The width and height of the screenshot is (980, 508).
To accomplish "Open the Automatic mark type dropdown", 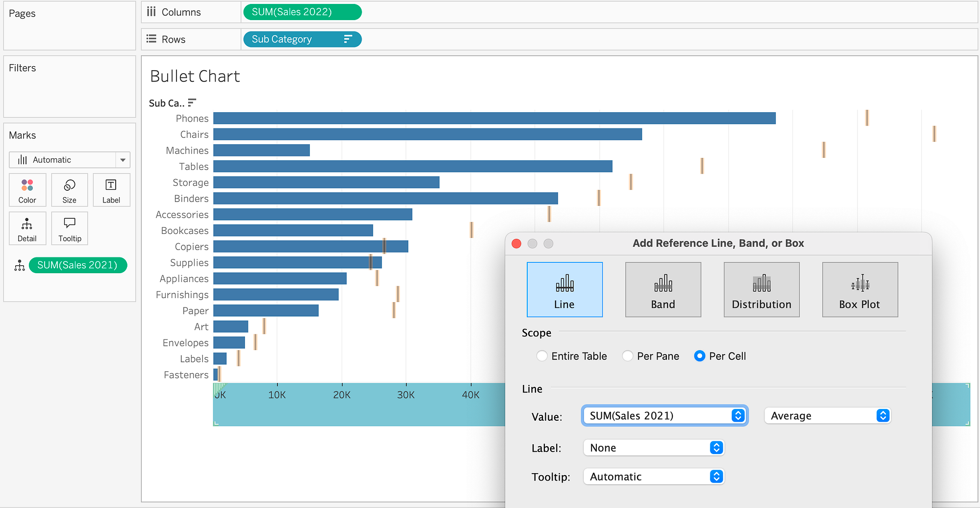I will (70, 160).
